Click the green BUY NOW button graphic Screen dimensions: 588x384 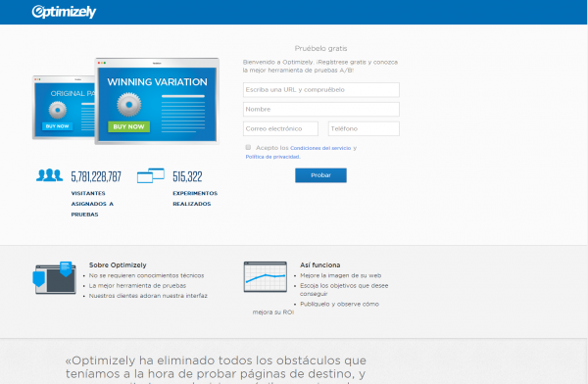[128, 126]
